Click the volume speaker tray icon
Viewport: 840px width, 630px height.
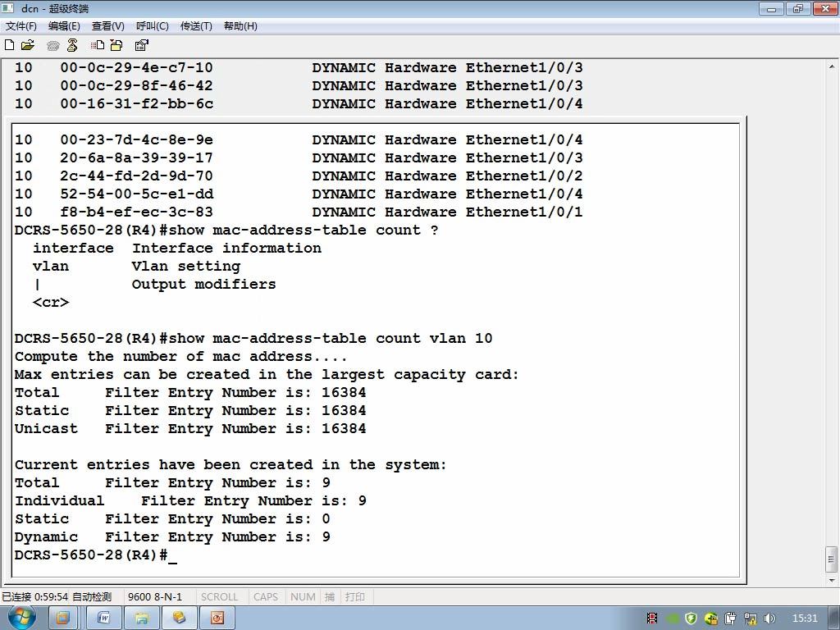click(769, 619)
